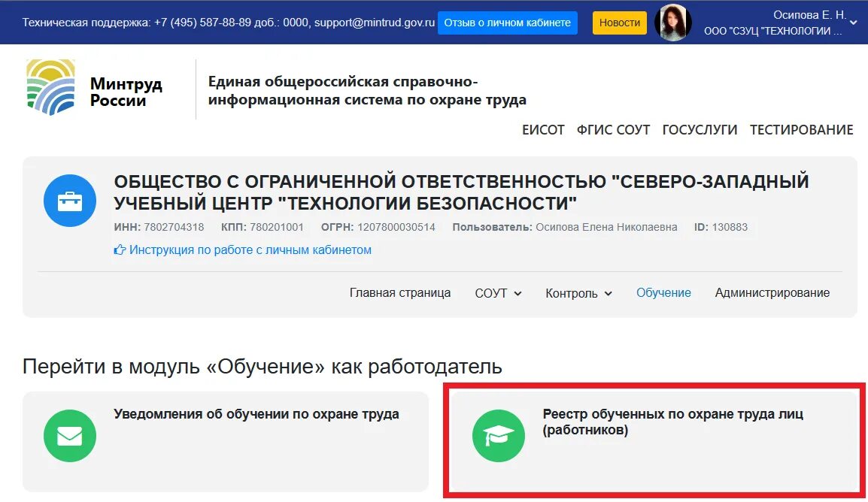Click the support email support@mintrud.gov.ru
868x502 pixels.
[x=375, y=23]
